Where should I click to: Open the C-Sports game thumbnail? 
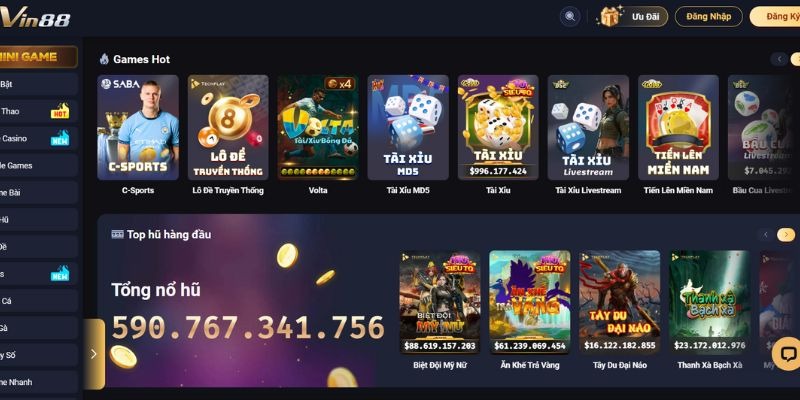138,128
